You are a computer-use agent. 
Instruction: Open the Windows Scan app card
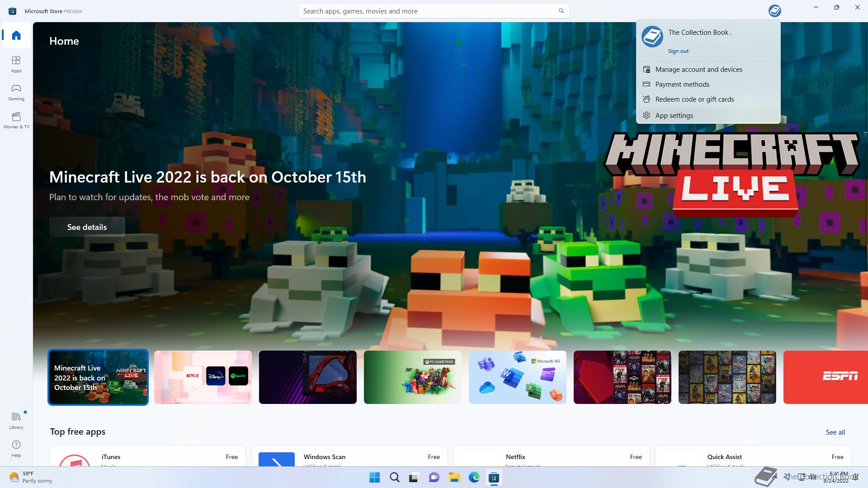(349, 456)
